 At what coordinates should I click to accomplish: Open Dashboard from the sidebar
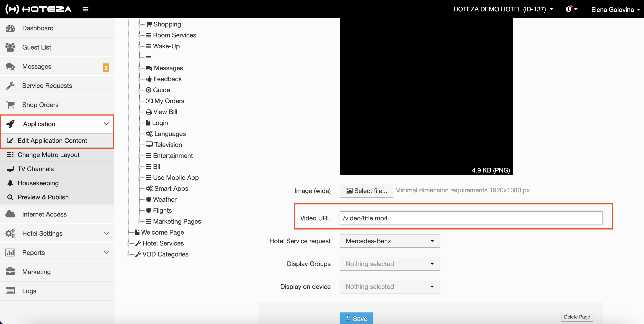57,28
